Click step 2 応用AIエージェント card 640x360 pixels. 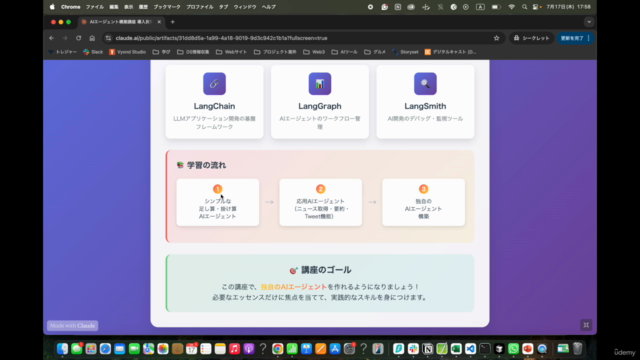click(x=320, y=202)
